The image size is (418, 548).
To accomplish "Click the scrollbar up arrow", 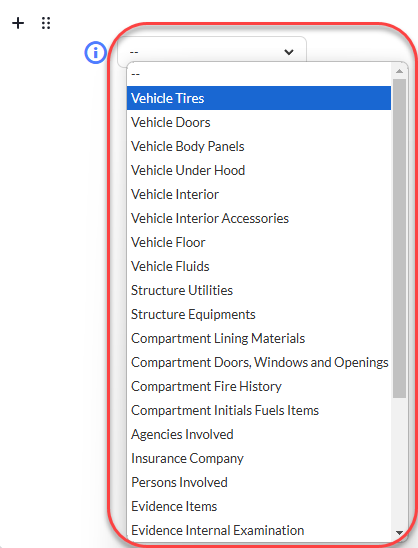I will coord(399,71).
